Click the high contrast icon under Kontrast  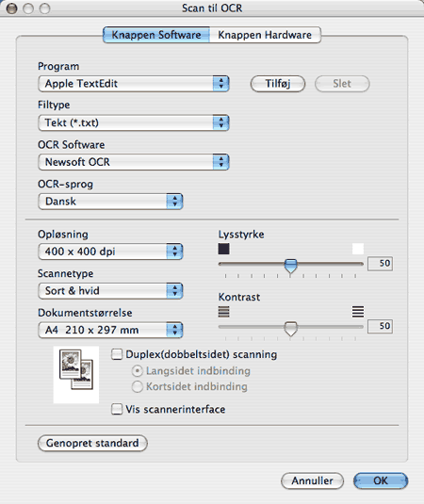click(x=358, y=312)
